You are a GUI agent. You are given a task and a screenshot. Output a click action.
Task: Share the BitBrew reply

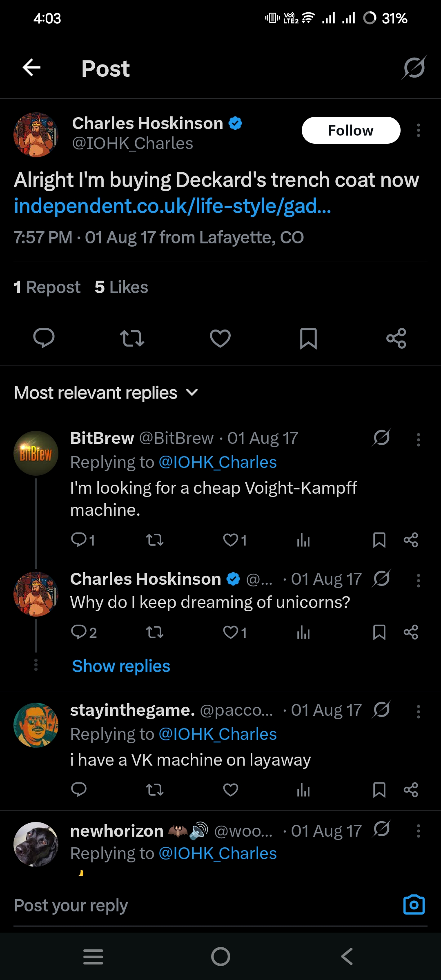410,540
